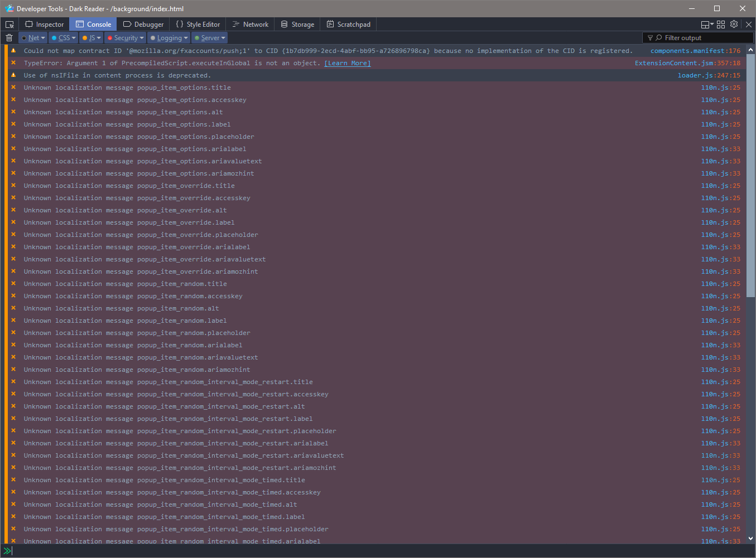Focus the Filter output search field
The height and width of the screenshot is (558, 756).
698,38
